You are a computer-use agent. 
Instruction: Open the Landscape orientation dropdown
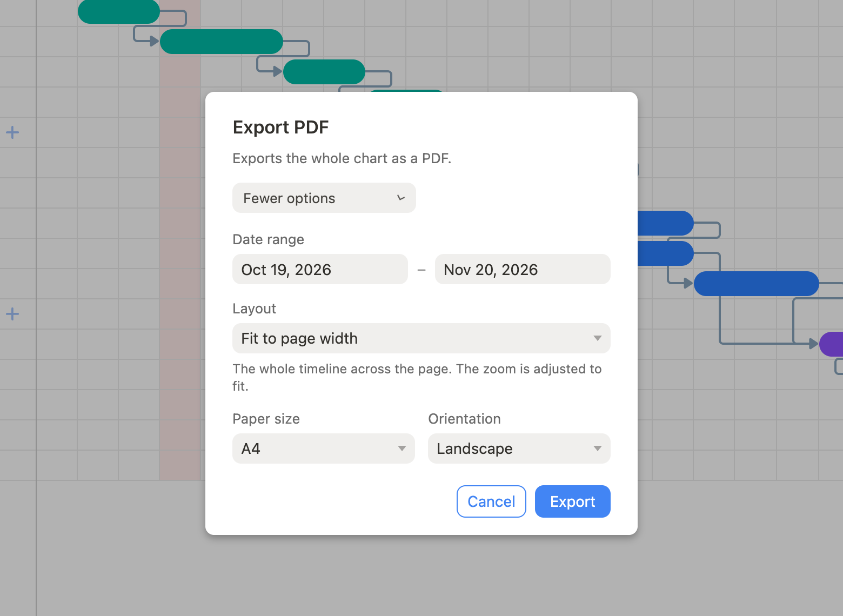point(519,448)
